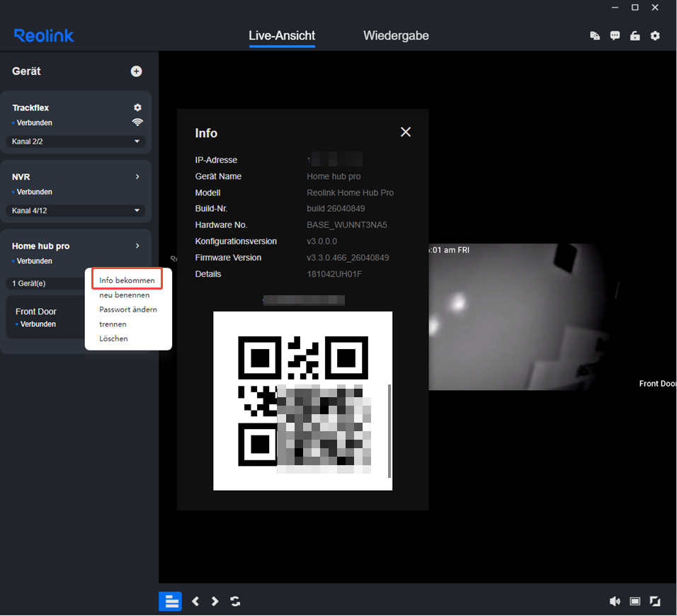This screenshot has height=616, width=677.
Task: Click the Front Door live video feed
Action: [x=552, y=316]
